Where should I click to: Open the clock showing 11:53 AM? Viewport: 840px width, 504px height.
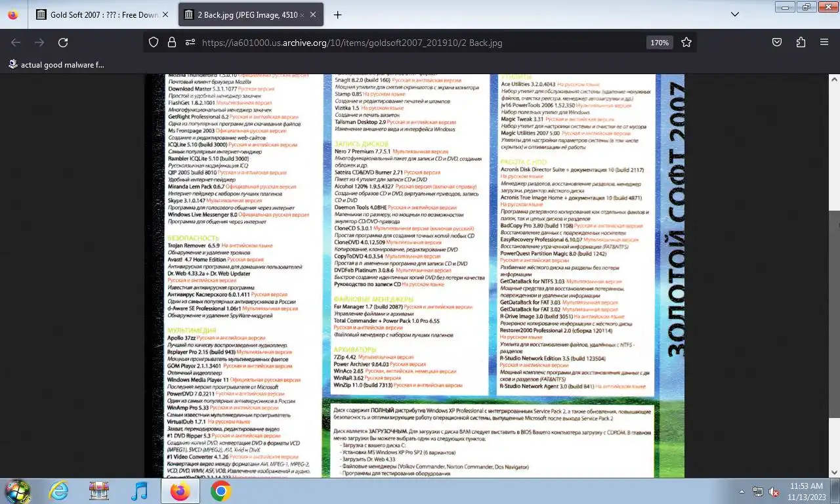(x=807, y=491)
